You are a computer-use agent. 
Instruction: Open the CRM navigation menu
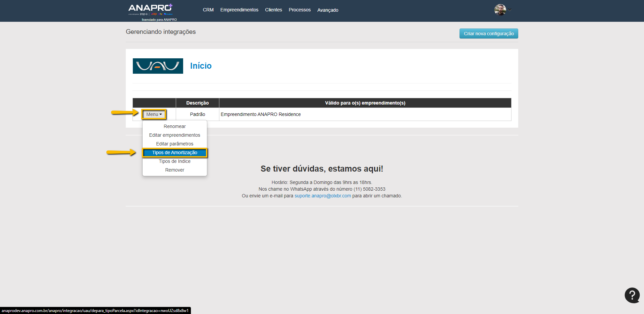[x=208, y=10]
